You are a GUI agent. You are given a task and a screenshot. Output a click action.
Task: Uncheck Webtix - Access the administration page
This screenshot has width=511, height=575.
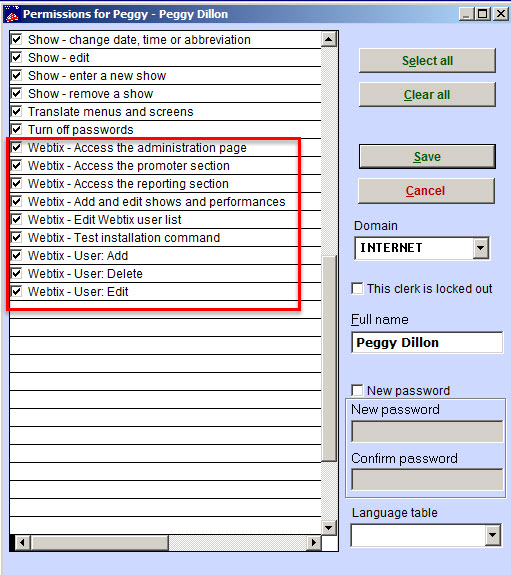(x=17, y=147)
